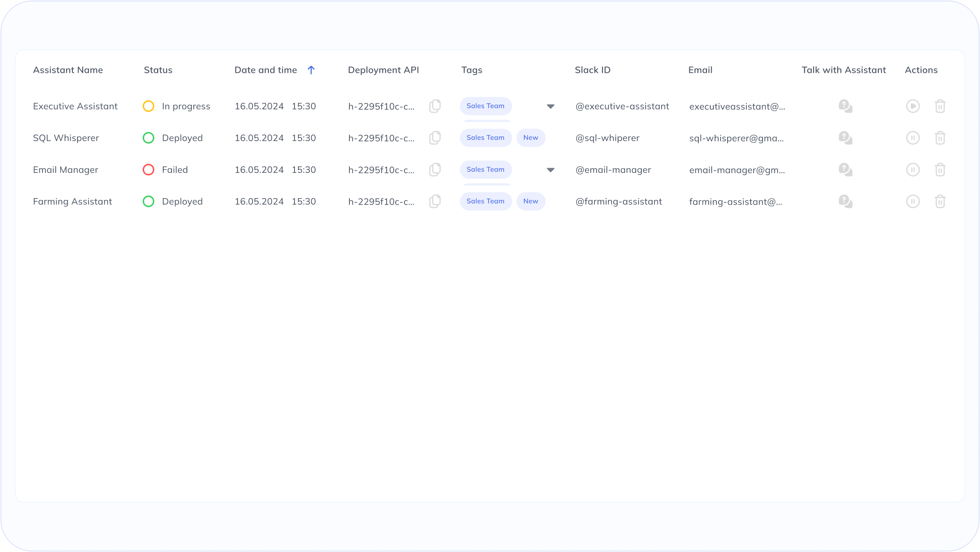Pause the SQL Whisperer assistant
The width and height of the screenshot is (980, 552).
click(x=913, y=138)
